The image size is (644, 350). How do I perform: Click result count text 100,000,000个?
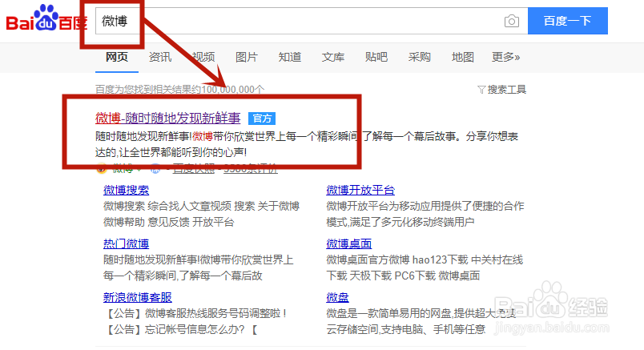[233, 90]
